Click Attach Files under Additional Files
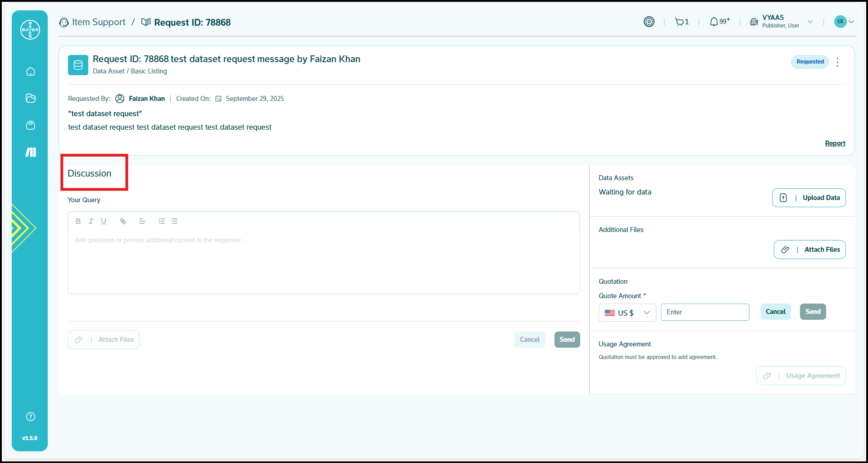 coord(809,250)
